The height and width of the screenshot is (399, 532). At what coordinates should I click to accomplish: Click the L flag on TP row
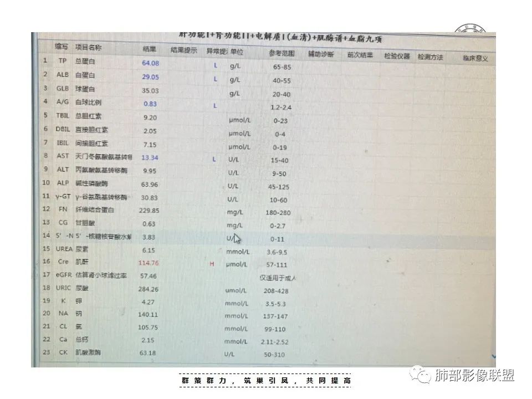216,65
